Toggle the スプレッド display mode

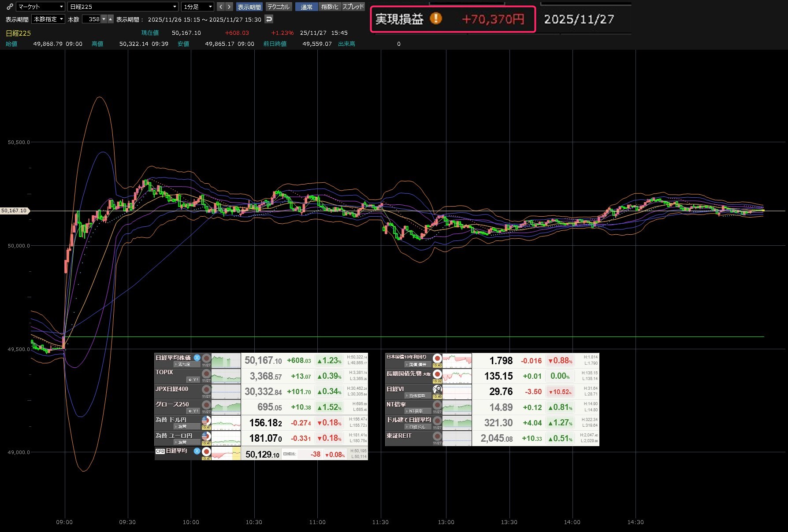pyautogui.click(x=353, y=7)
